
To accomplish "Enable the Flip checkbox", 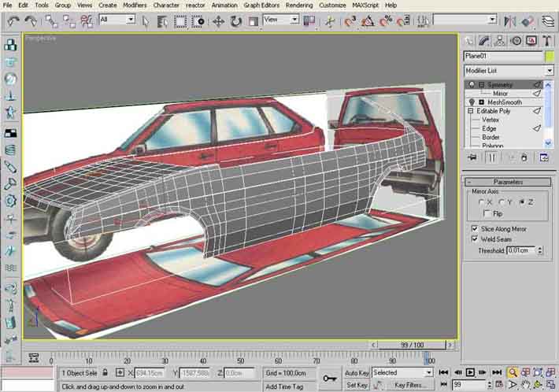I will tap(487, 213).
